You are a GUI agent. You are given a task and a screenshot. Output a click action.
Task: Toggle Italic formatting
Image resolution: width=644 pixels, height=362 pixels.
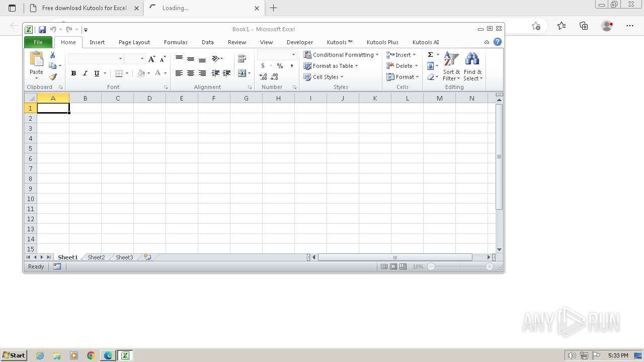click(85, 73)
